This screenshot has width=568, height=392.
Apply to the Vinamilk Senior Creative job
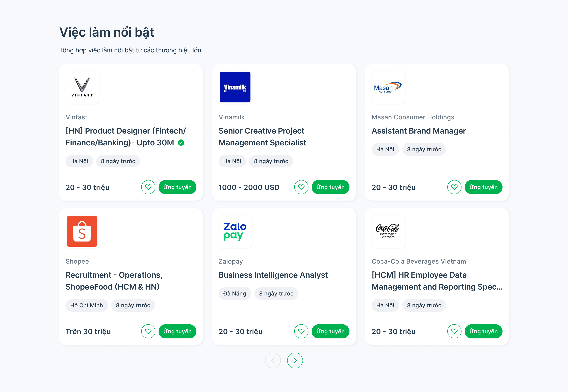pyautogui.click(x=330, y=187)
